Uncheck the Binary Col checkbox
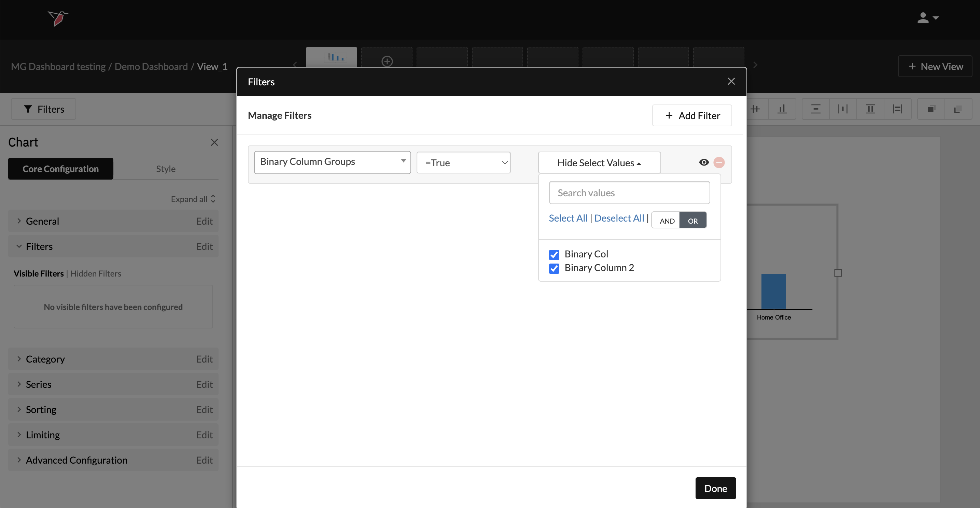This screenshot has height=508, width=980. (554, 254)
